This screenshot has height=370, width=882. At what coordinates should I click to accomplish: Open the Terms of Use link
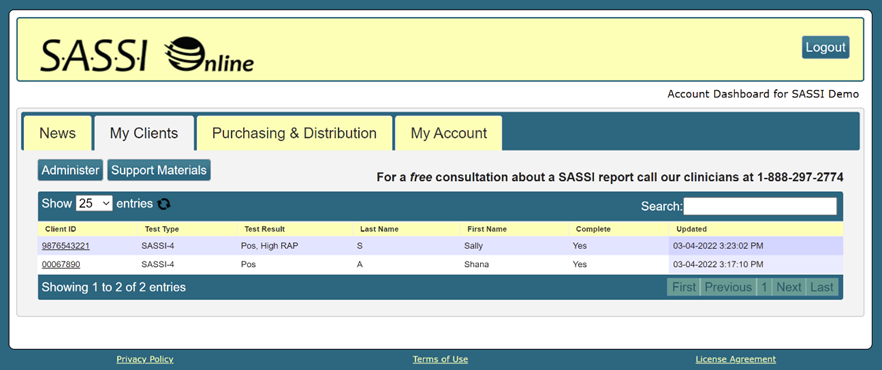tap(440, 359)
